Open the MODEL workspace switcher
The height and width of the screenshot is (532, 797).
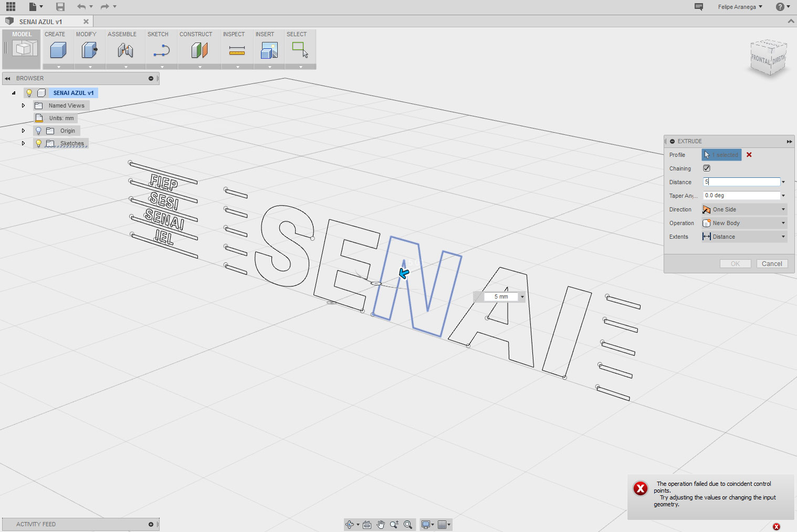22,49
